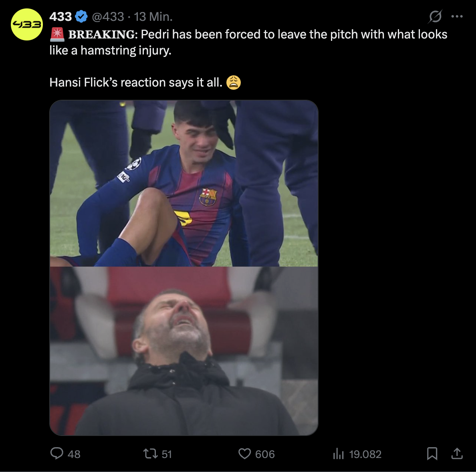Like the post with the heart icon
Viewport: 476px width, 472px height.
pyautogui.click(x=244, y=454)
